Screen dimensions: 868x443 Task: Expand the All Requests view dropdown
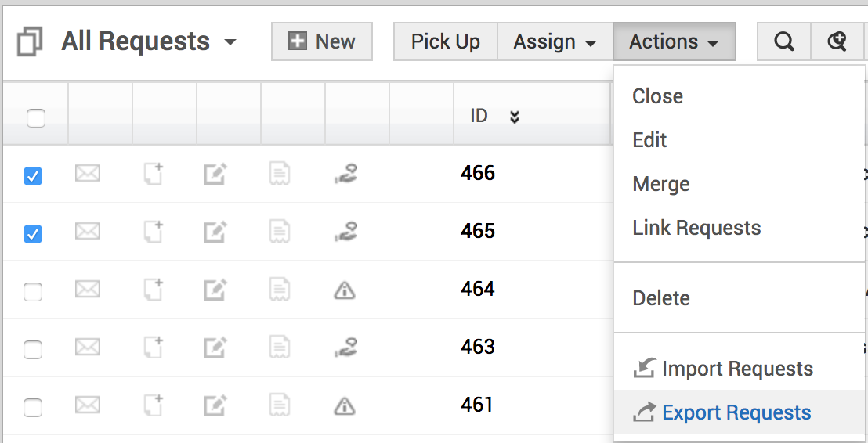(x=230, y=41)
